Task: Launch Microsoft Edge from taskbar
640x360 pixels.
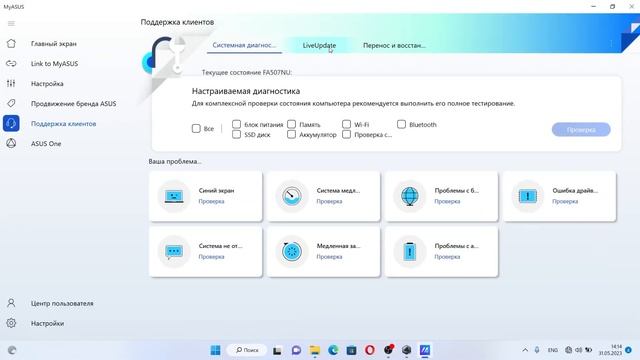Action: (333, 350)
